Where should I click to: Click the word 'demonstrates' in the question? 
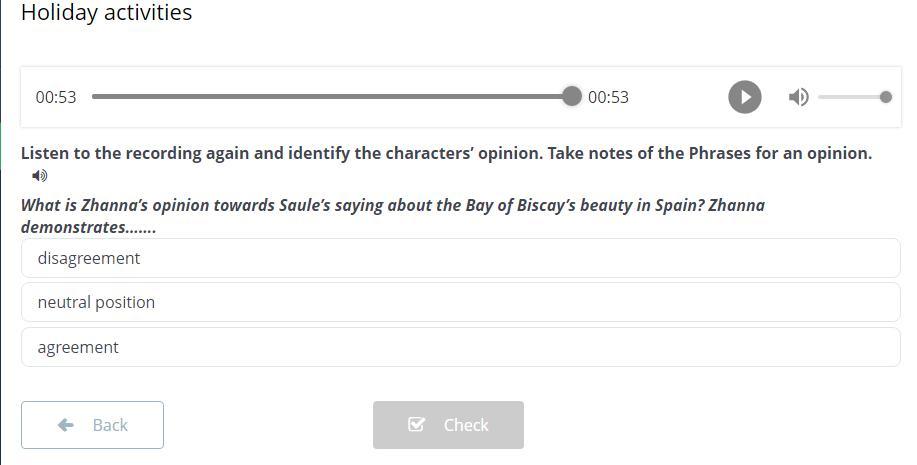pyautogui.click(x=74, y=227)
